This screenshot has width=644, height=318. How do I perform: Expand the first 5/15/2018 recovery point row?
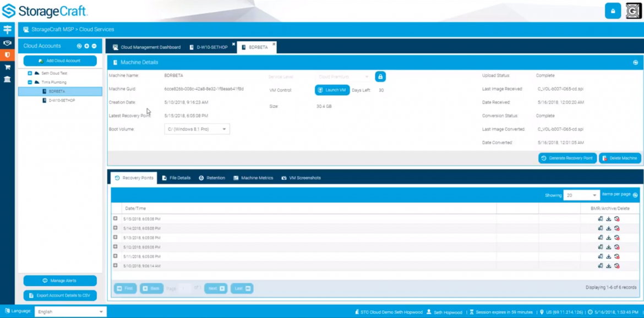point(116,219)
